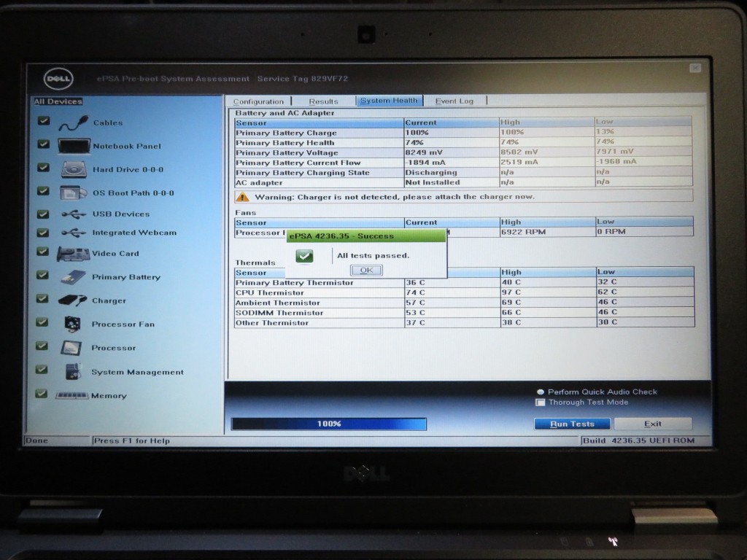Open the Event Log tab
The height and width of the screenshot is (560, 747).
coord(454,101)
